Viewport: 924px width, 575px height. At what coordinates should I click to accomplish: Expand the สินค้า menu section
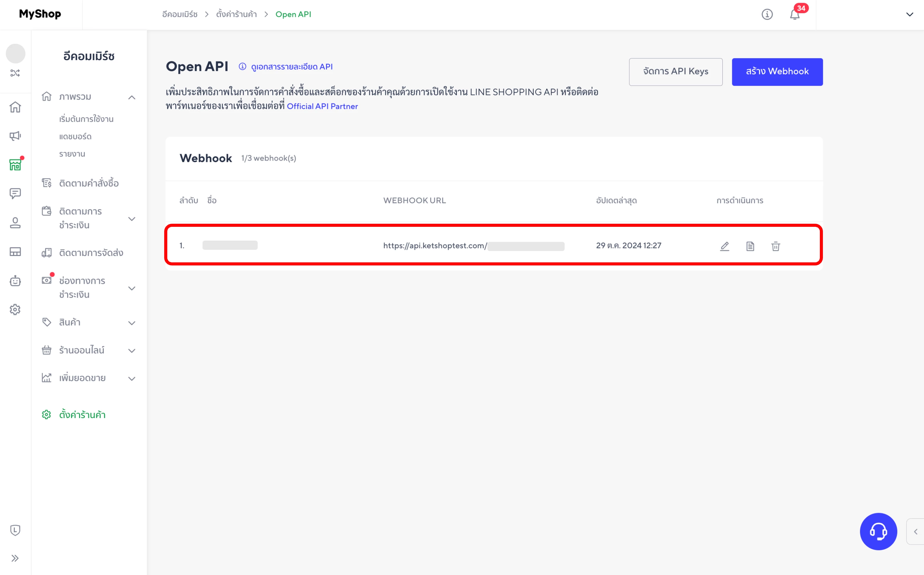pos(131,323)
